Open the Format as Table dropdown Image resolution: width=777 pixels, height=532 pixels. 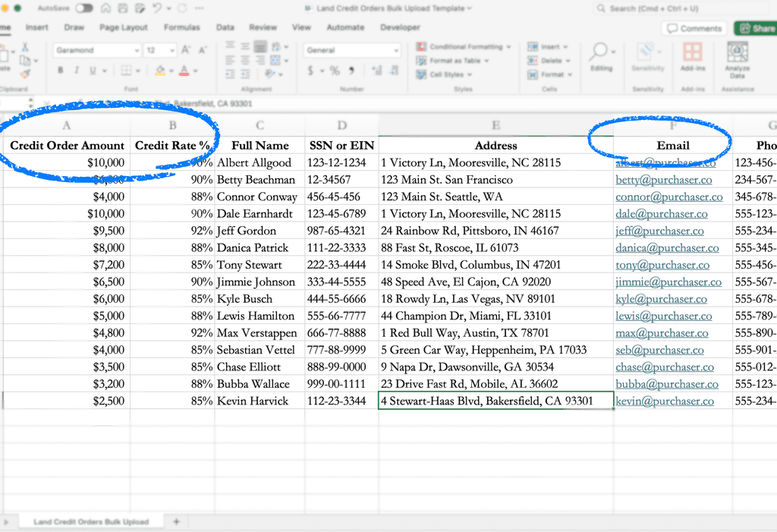point(452,61)
